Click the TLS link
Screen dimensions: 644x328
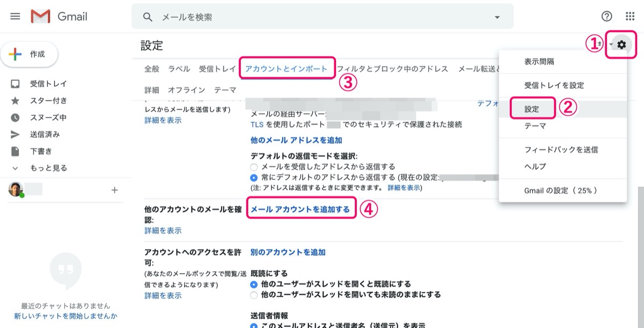[x=257, y=124]
